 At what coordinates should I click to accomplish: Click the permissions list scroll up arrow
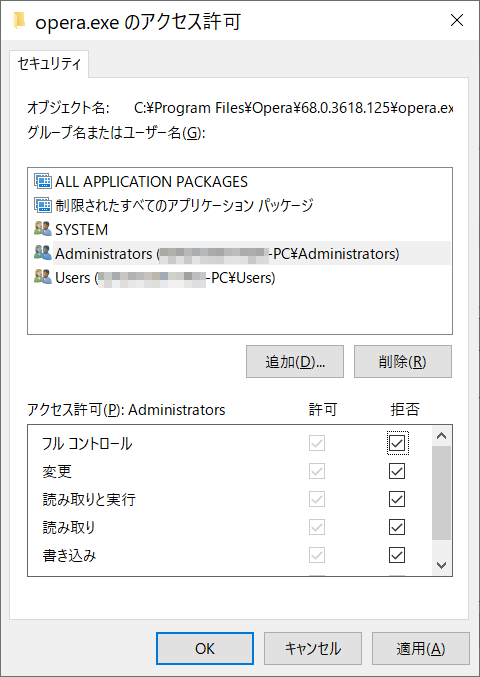point(441,436)
